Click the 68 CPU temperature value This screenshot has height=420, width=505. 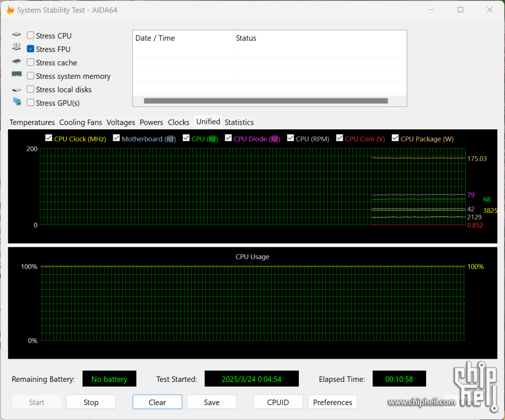486,199
